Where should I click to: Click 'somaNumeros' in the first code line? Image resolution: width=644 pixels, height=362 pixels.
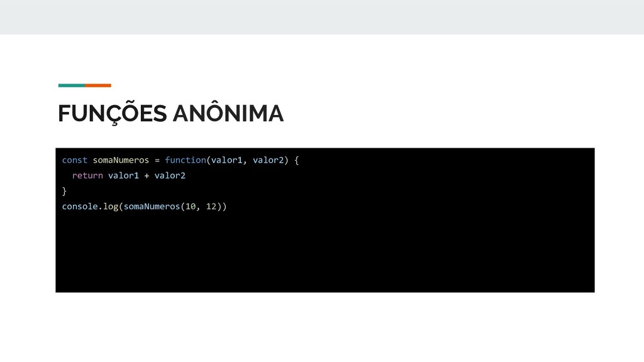click(x=121, y=160)
